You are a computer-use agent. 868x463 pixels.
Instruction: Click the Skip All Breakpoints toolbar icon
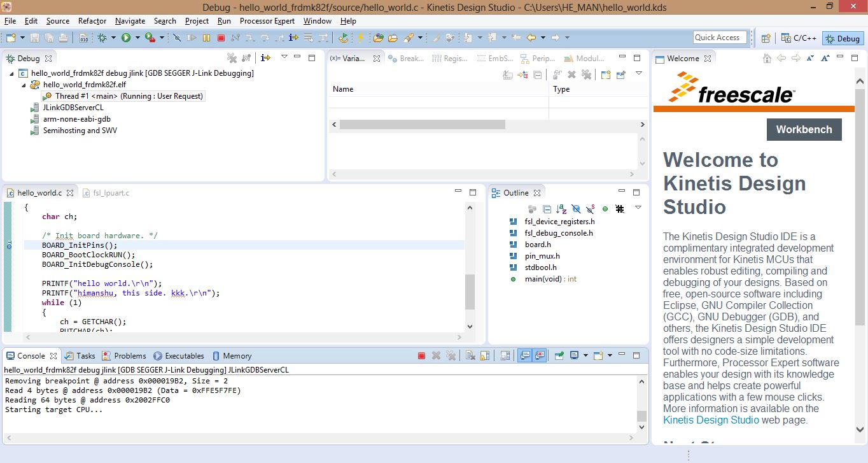(177, 38)
